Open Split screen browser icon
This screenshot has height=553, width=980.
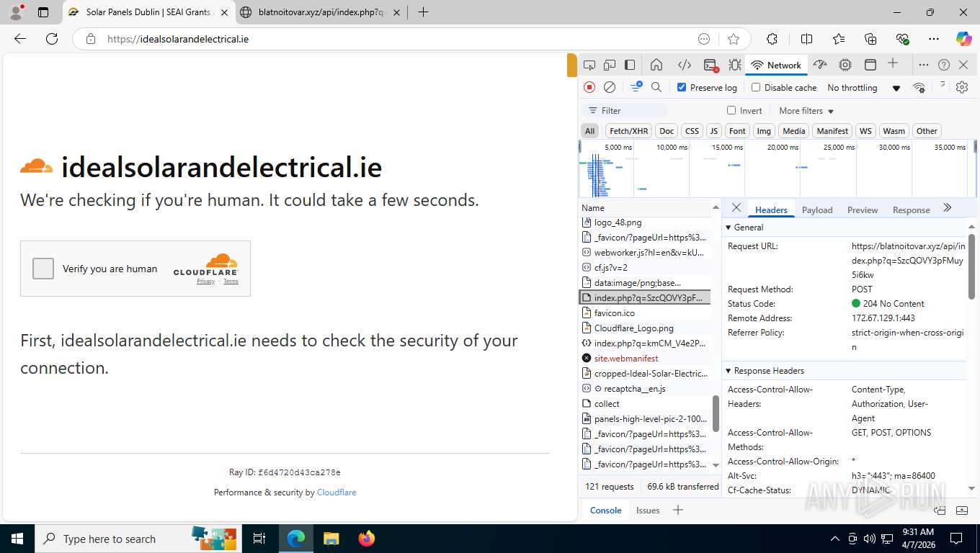807,39
